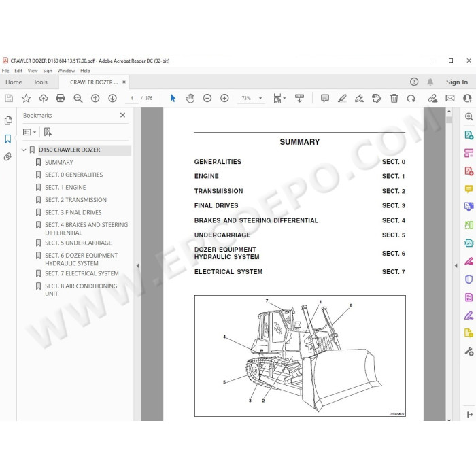Upload the file to cloud
Image resolution: width=476 pixels, height=476 pixels.
pos(44,98)
